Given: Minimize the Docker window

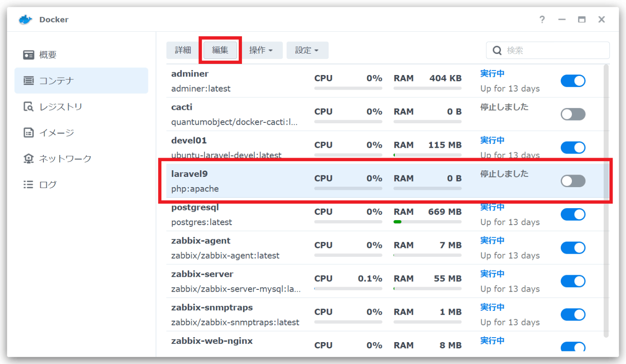Looking at the screenshot, I should 562,20.
